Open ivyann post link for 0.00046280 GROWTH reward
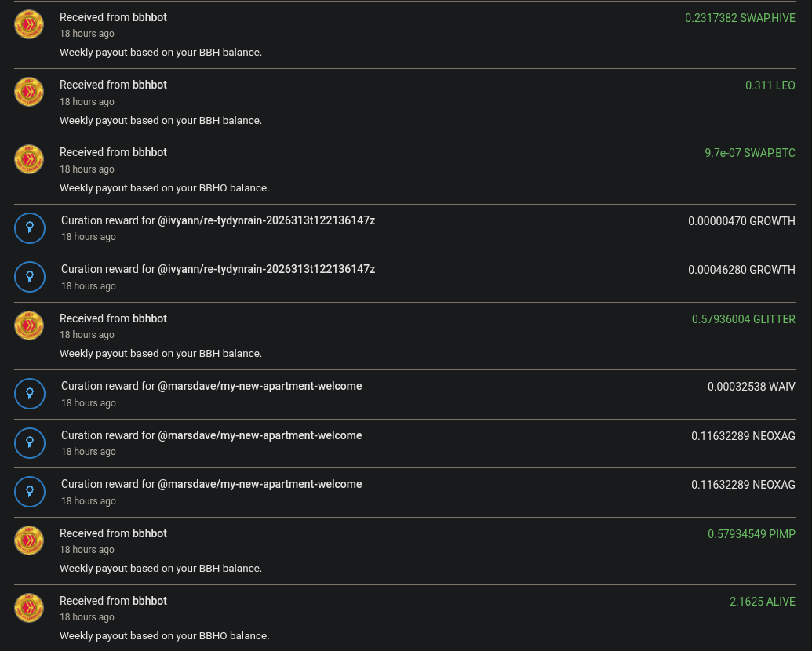The width and height of the screenshot is (812, 651). point(266,269)
